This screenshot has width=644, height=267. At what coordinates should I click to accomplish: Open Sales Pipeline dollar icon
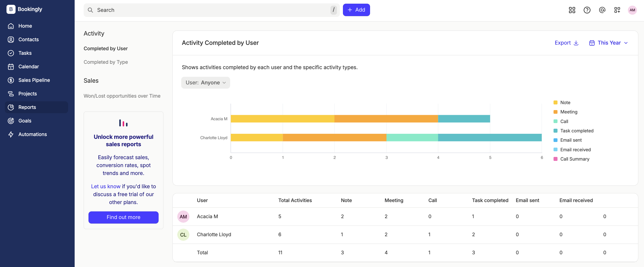(11, 80)
